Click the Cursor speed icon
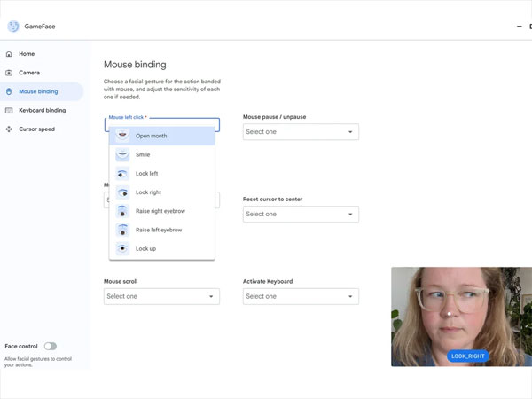This screenshot has height=399, width=532. tap(10, 129)
